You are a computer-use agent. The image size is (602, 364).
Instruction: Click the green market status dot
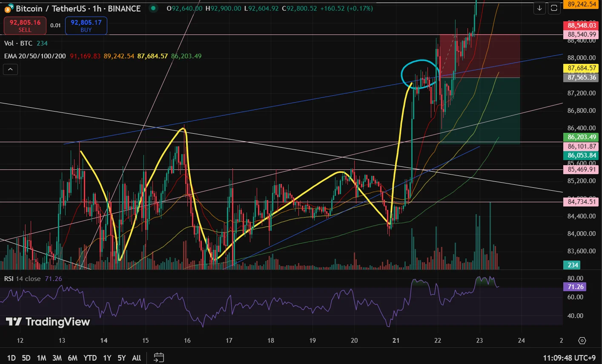click(152, 9)
